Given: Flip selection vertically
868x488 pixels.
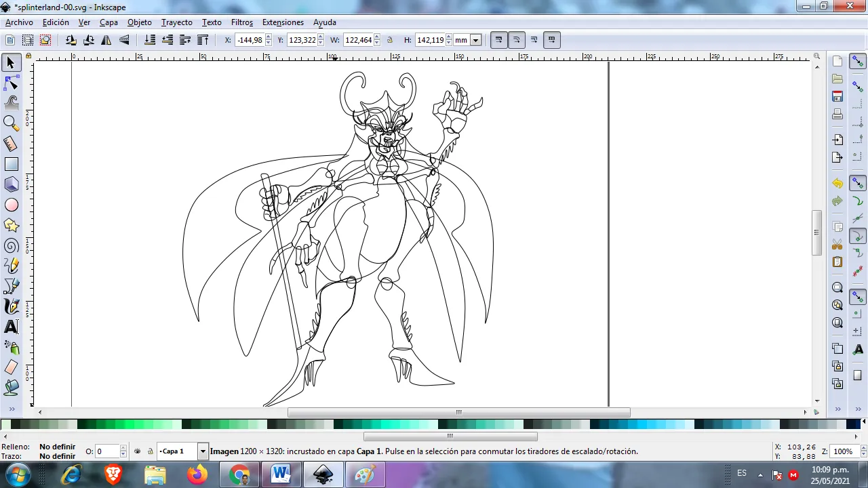Looking at the screenshot, I should [x=124, y=40].
